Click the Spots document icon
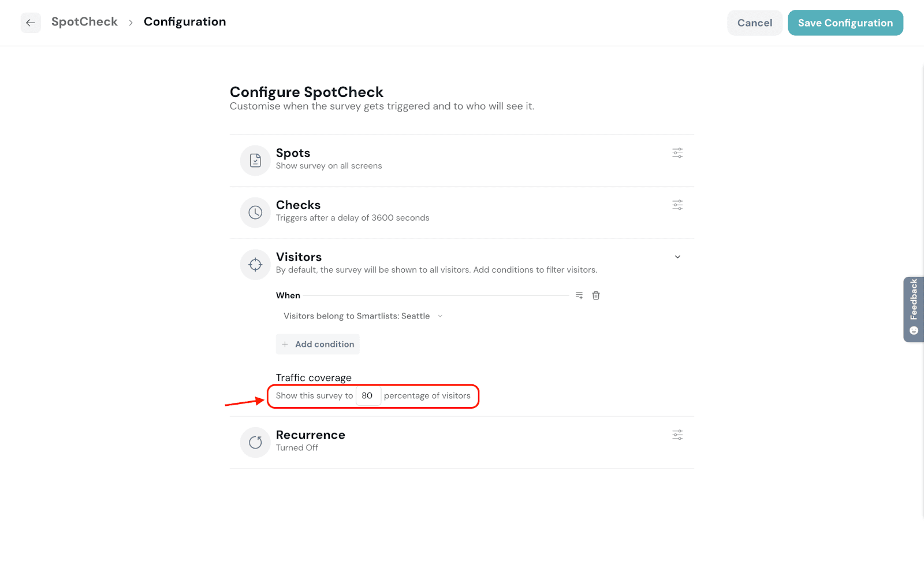This screenshot has width=924, height=578. [255, 161]
